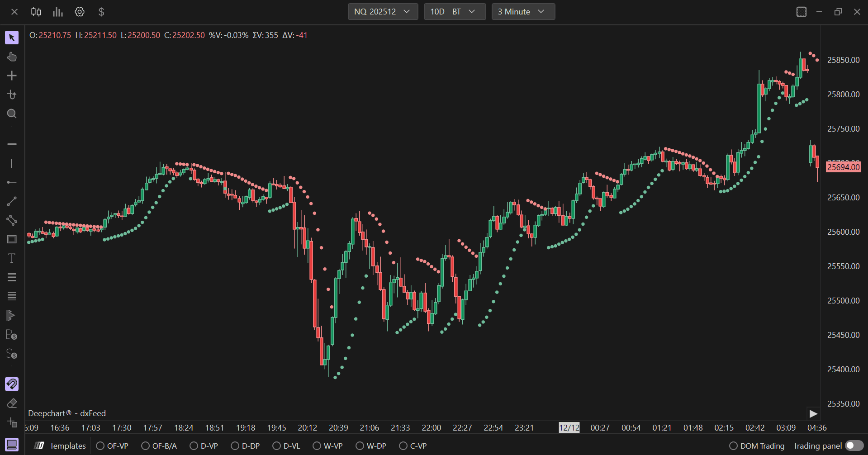The image size is (868, 455).
Task: Select the rectangle drawing tool
Action: coord(12,239)
